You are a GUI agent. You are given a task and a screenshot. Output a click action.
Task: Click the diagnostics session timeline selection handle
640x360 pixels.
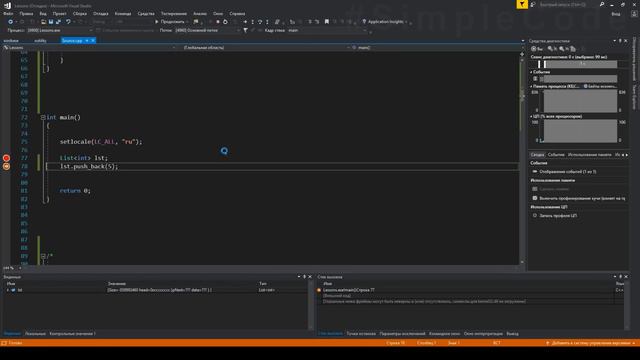pyautogui.click(x=545, y=64)
